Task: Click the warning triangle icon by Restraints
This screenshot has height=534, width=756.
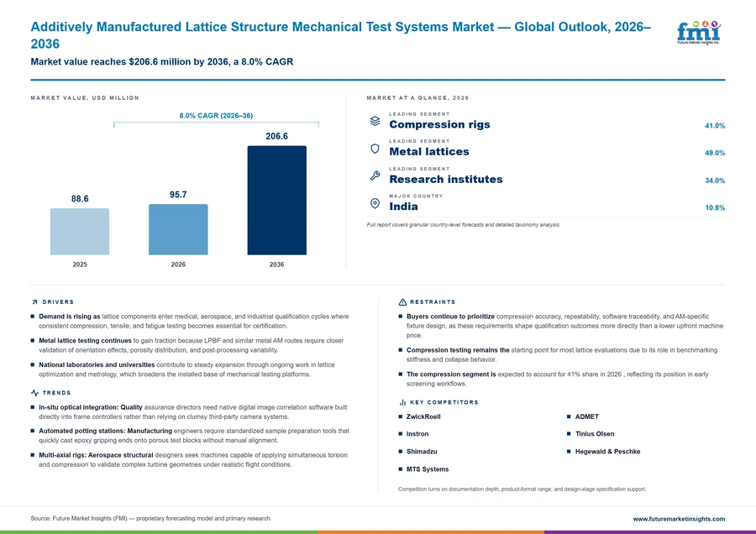Action: click(402, 302)
